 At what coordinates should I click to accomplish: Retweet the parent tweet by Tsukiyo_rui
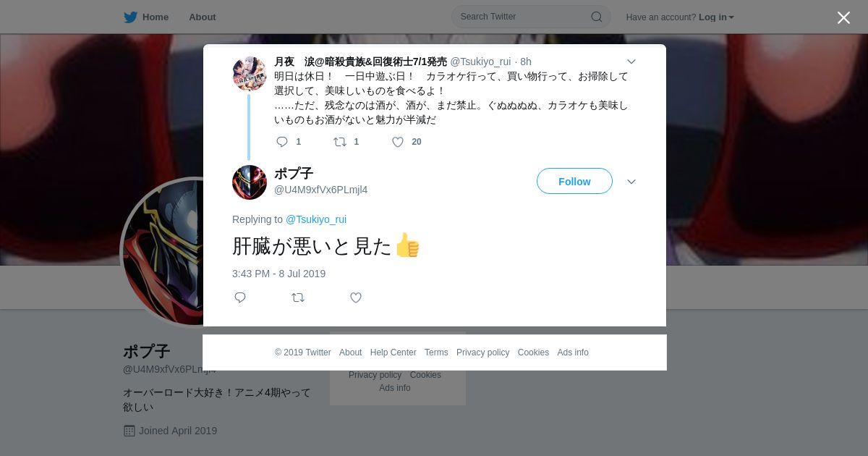pyautogui.click(x=340, y=142)
